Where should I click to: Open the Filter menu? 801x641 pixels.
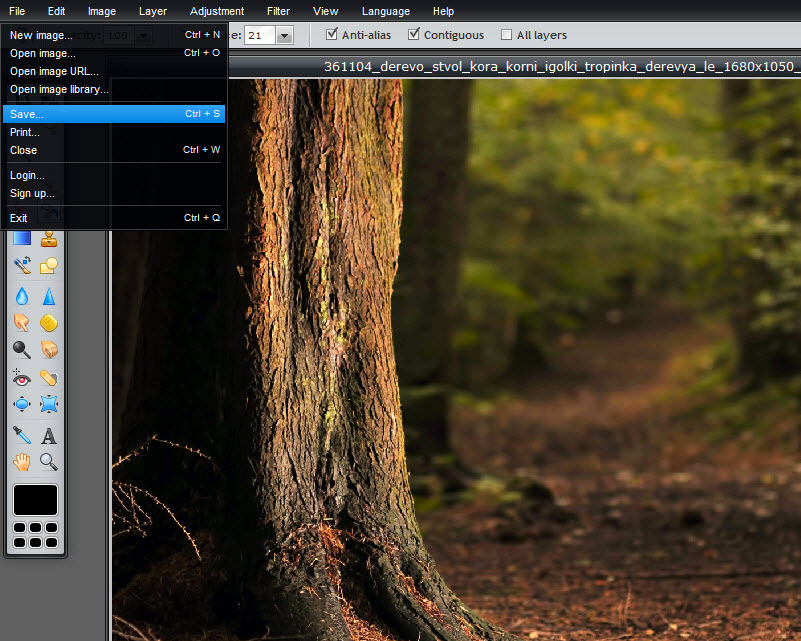278,11
